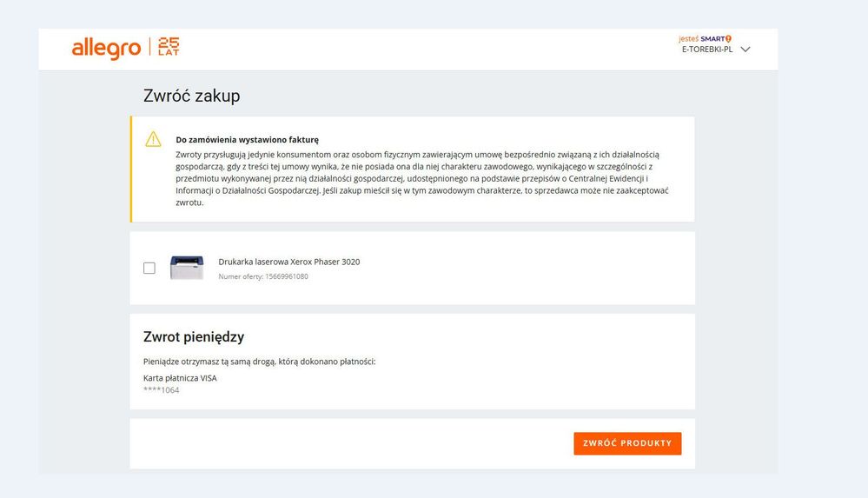Screen dimensions: 868x498
Task: Click the Zwrot pieniędzy section heading
Action: pyautogui.click(x=194, y=336)
